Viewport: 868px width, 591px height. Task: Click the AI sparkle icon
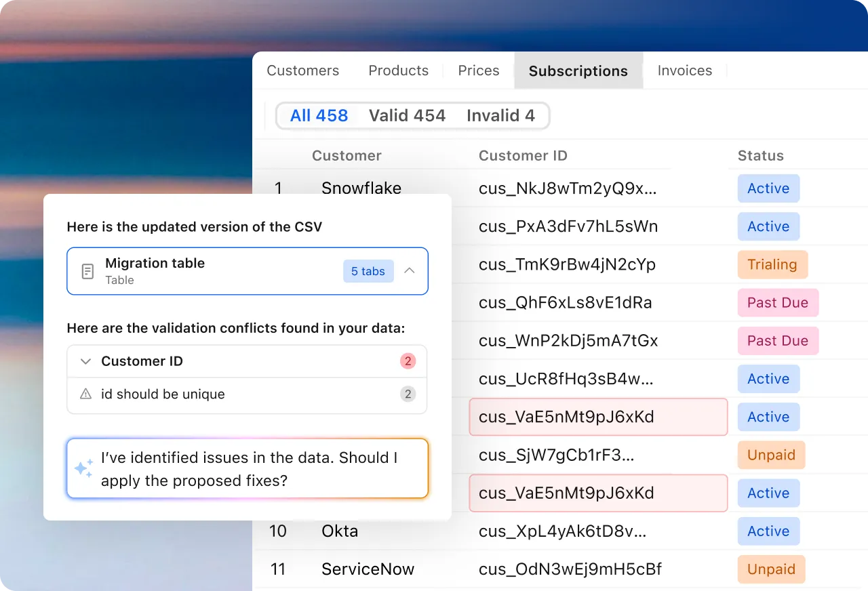click(x=83, y=468)
